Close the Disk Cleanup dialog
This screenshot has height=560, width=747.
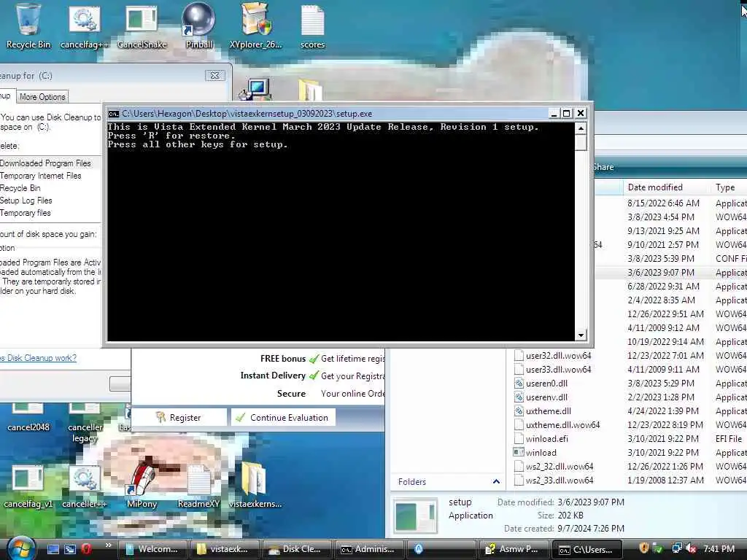click(215, 75)
